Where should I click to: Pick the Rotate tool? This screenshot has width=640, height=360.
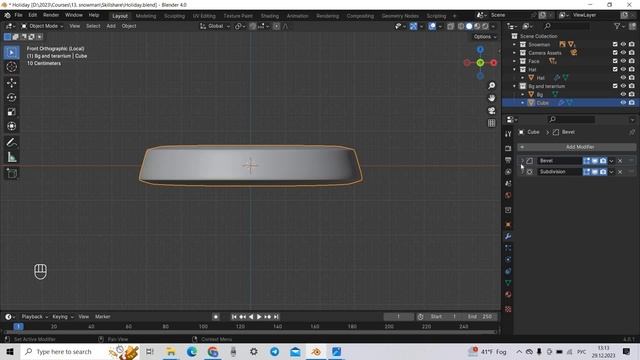pos(11,97)
